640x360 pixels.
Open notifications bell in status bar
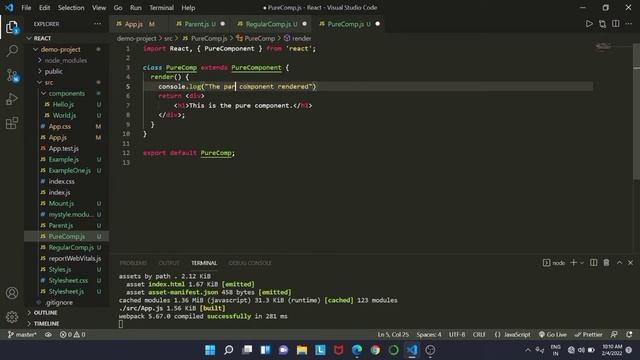[x=629, y=334]
